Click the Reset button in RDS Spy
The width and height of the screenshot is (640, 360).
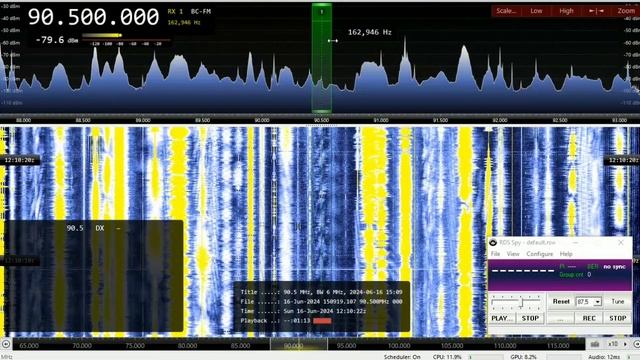(561, 301)
